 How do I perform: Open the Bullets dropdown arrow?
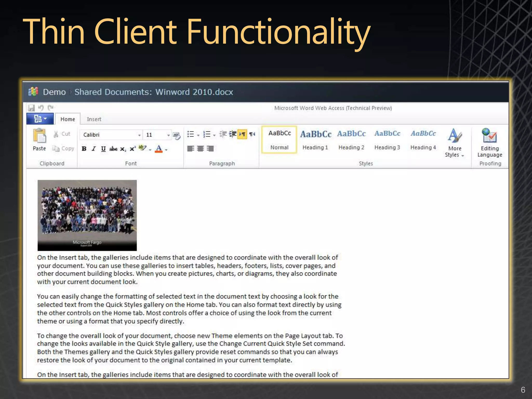click(x=198, y=135)
